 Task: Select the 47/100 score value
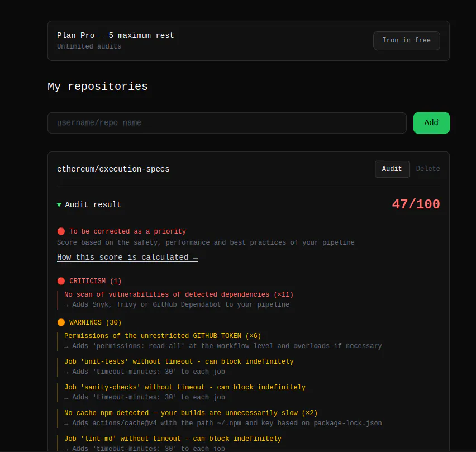click(x=416, y=204)
